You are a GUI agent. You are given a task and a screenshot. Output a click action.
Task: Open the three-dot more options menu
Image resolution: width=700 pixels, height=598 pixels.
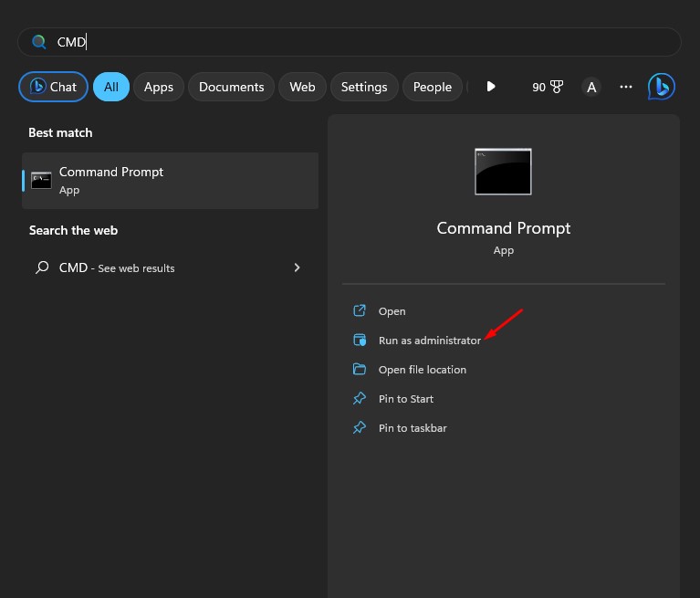click(626, 87)
